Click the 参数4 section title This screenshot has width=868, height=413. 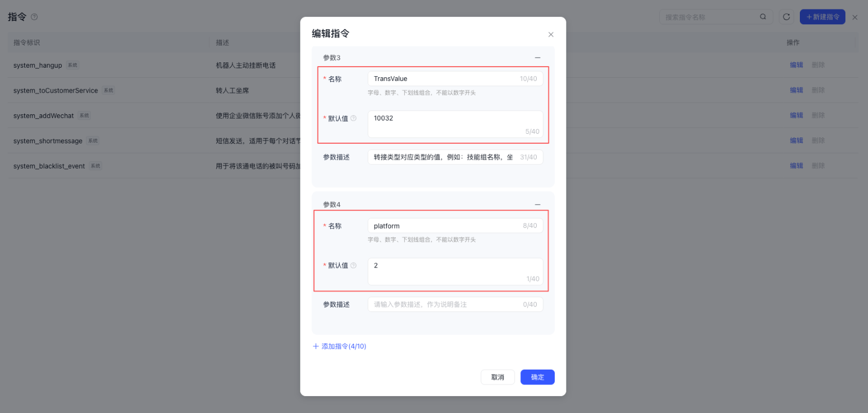point(332,205)
